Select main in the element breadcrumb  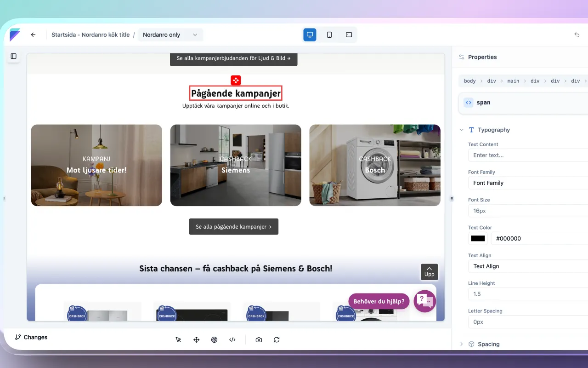coord(513,81)
